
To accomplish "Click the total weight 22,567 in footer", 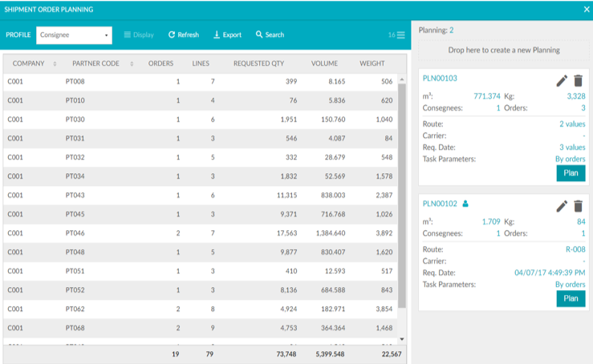I will click(x=392, y=354).
